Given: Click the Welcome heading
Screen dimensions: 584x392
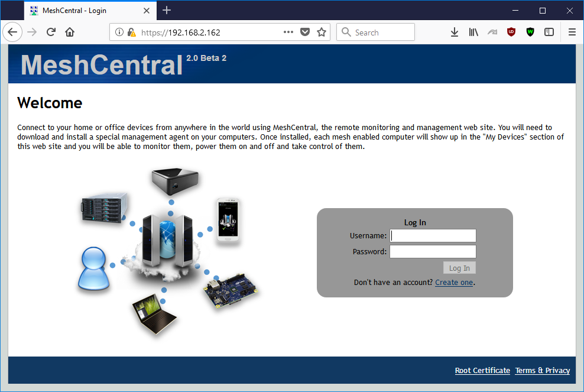Looking at the screenshot, I should 50,103.
